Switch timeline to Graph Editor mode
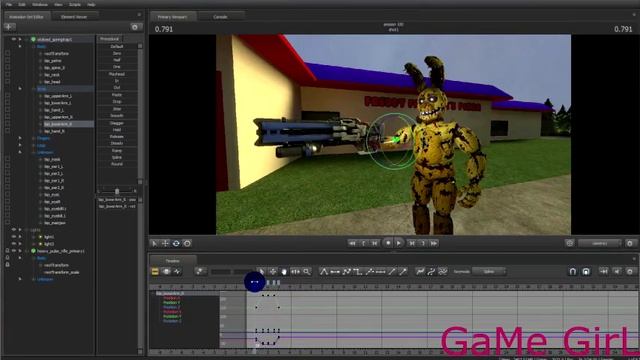Viewport: 640px width, 360px height. tap(177, 271)
